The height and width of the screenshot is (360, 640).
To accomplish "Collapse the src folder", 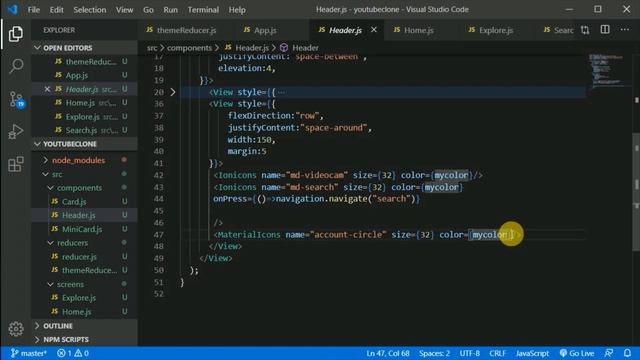I will point(84,174).
